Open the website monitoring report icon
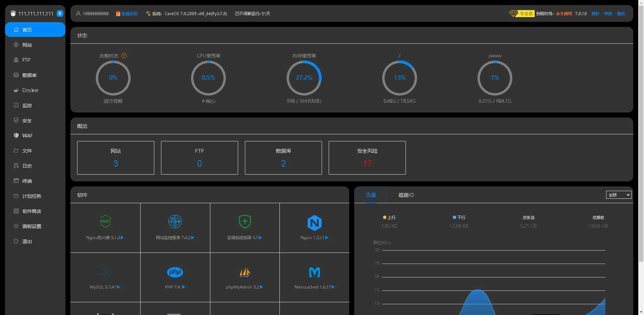The image size is (644, 315). 175,221
